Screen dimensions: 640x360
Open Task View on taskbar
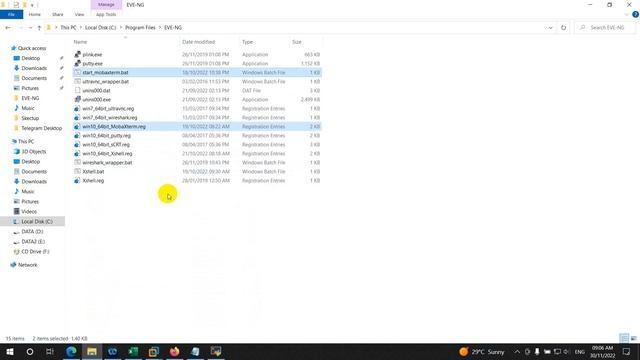(x=50, y=351)
